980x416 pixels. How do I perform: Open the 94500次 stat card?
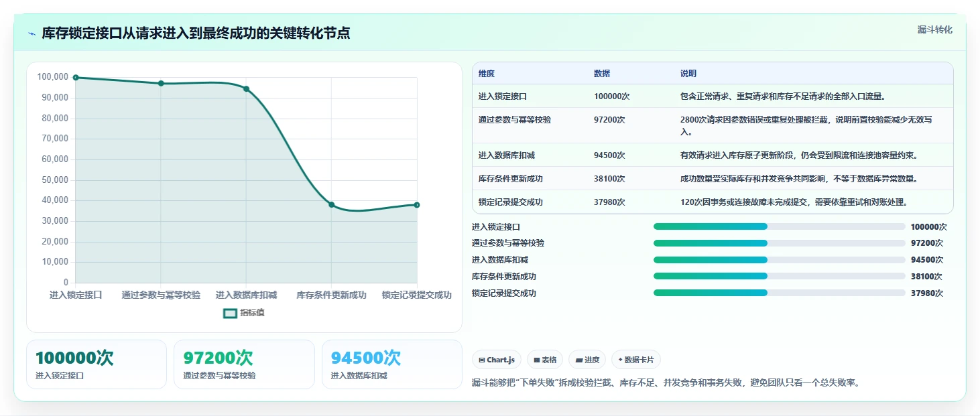click(x=392, y=364)
